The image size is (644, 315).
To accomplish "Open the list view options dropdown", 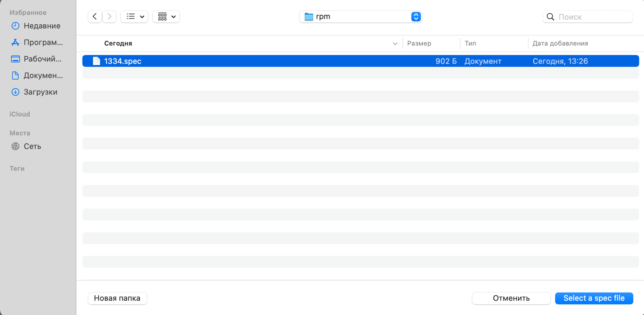I will click(x=134, y=17).
